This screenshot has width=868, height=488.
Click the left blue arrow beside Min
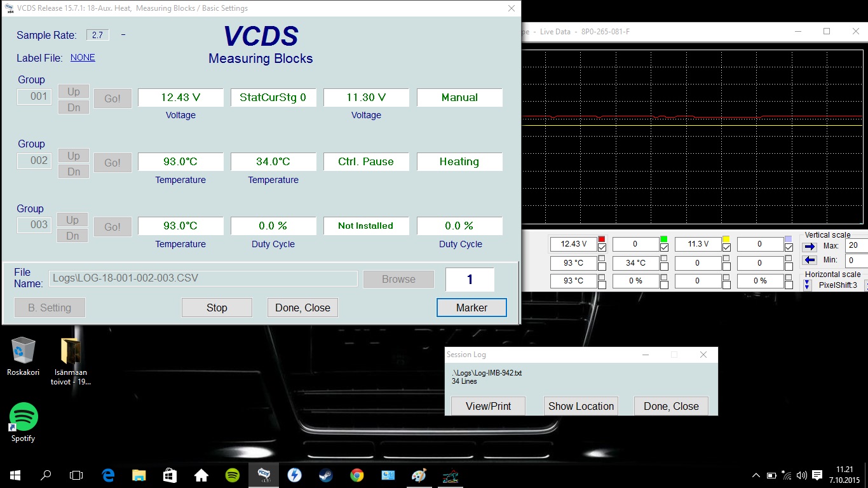(810, 260)
